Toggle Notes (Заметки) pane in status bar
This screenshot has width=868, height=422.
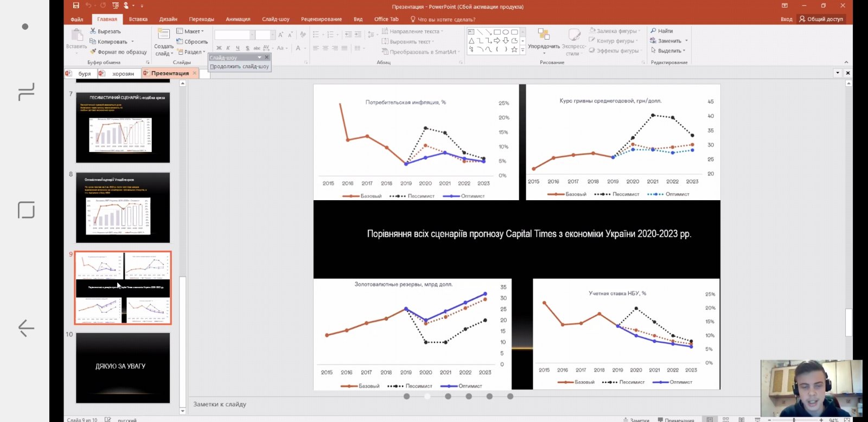636,420
